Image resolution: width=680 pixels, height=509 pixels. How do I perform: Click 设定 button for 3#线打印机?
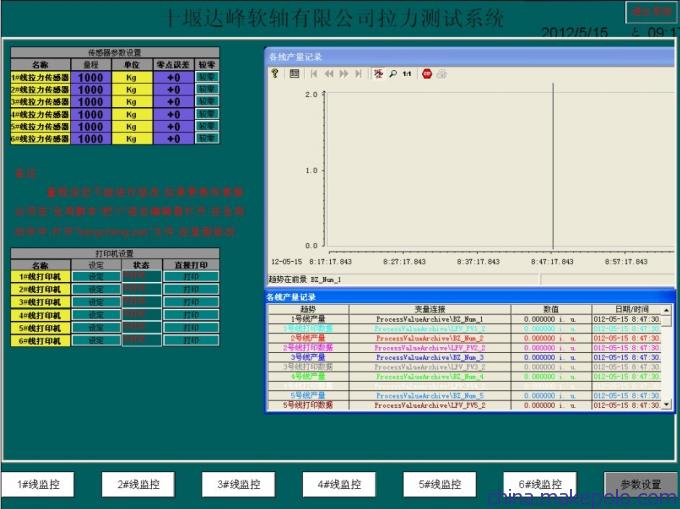click(x=96, y=302)
